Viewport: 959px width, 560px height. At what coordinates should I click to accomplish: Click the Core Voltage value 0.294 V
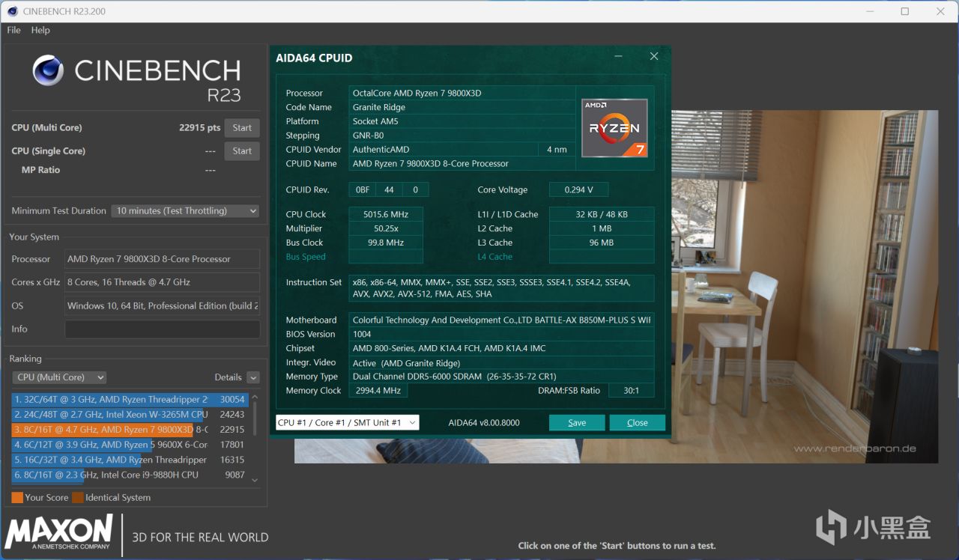pos(578,190)
